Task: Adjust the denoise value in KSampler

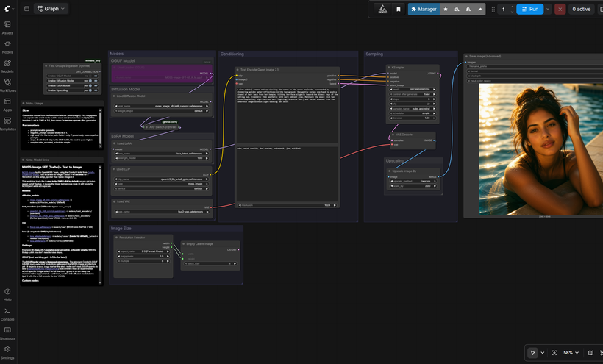Action: click(413, 118)
